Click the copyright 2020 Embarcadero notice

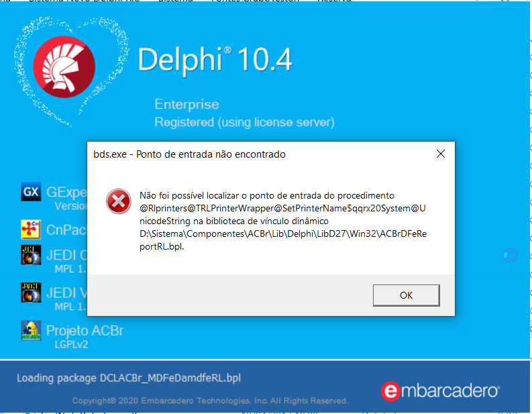coord(211,401)
